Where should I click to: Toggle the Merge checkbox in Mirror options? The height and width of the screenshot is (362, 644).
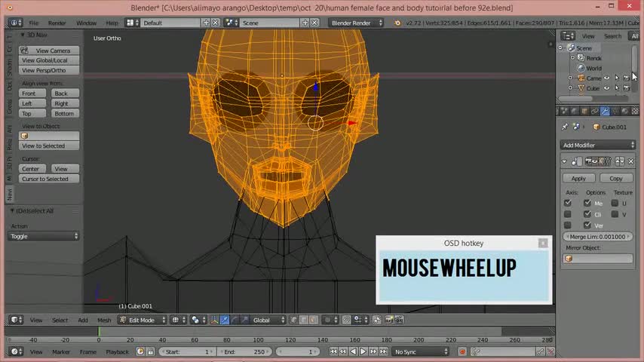pos(587,203)
